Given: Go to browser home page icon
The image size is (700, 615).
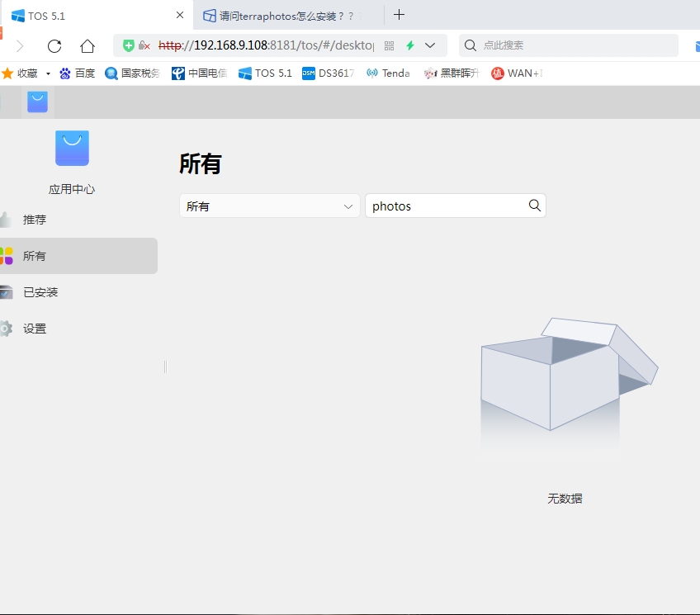Looking at the screenshot, I should click(x=87, y=46).
